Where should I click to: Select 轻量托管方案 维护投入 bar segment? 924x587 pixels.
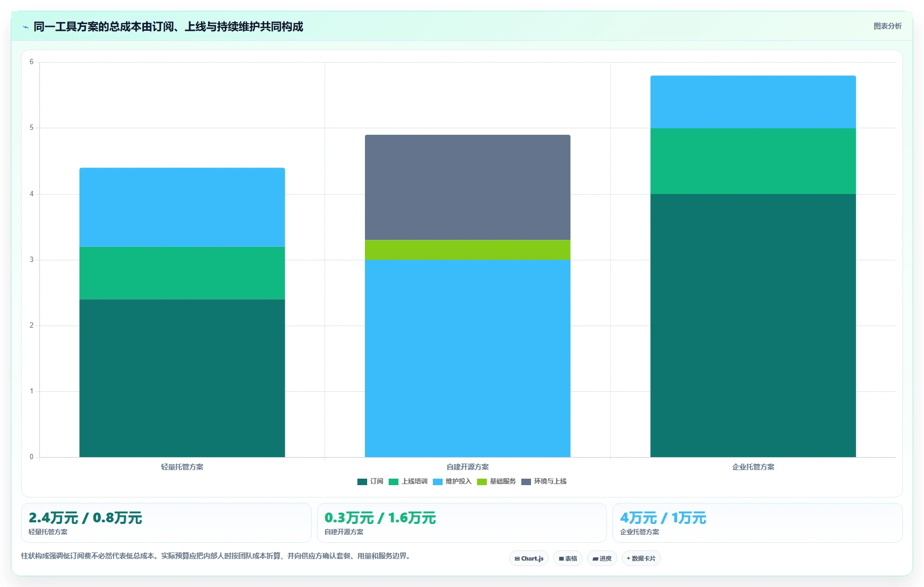click(182, 208)
